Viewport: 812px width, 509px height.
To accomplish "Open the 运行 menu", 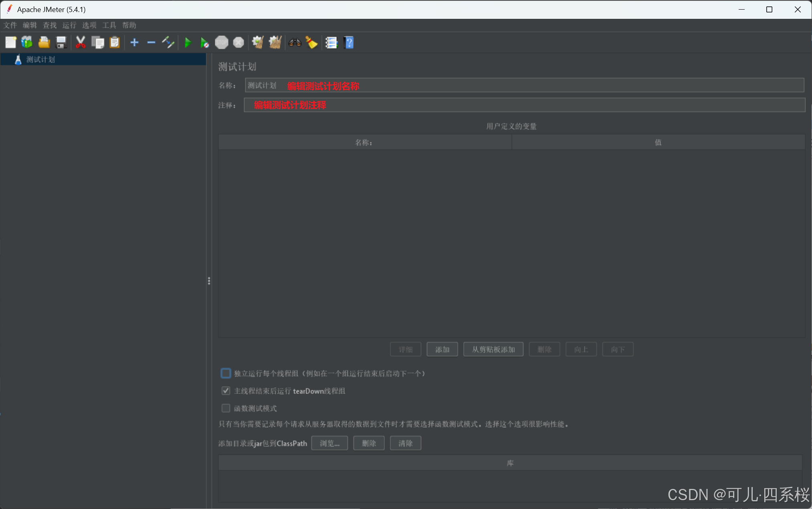I will tap(69, 25).
